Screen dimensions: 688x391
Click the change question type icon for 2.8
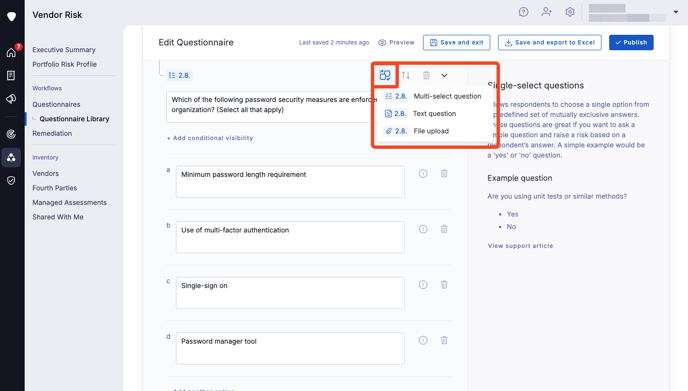385,75
